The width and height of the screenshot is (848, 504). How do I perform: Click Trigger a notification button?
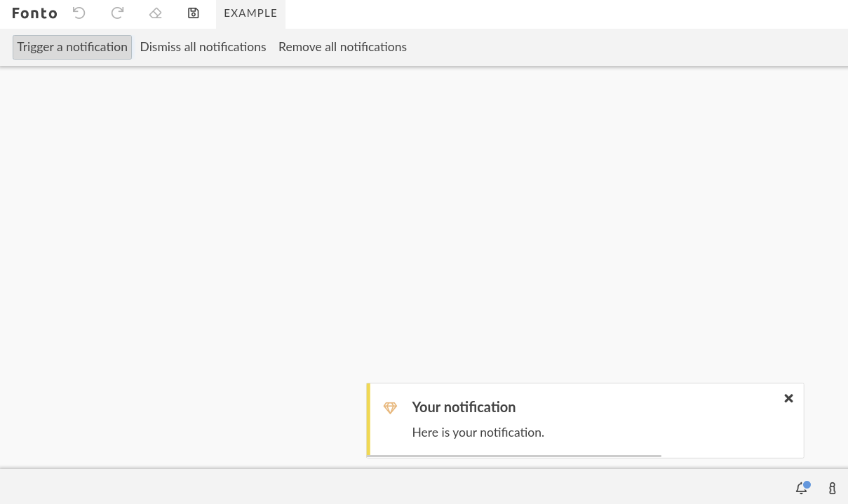click(72, 47)
